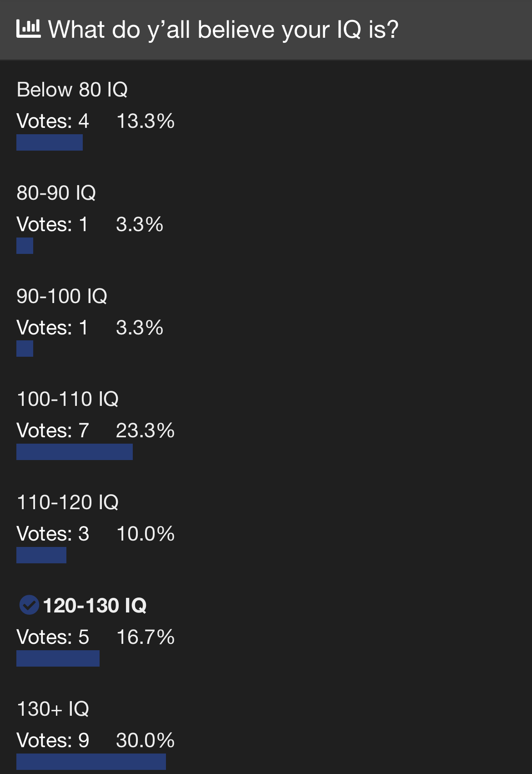Screen dimensions: 532x774
Task: Select the Below 80 IQ option
Action: pyautogui.click(x=72, y=90)
